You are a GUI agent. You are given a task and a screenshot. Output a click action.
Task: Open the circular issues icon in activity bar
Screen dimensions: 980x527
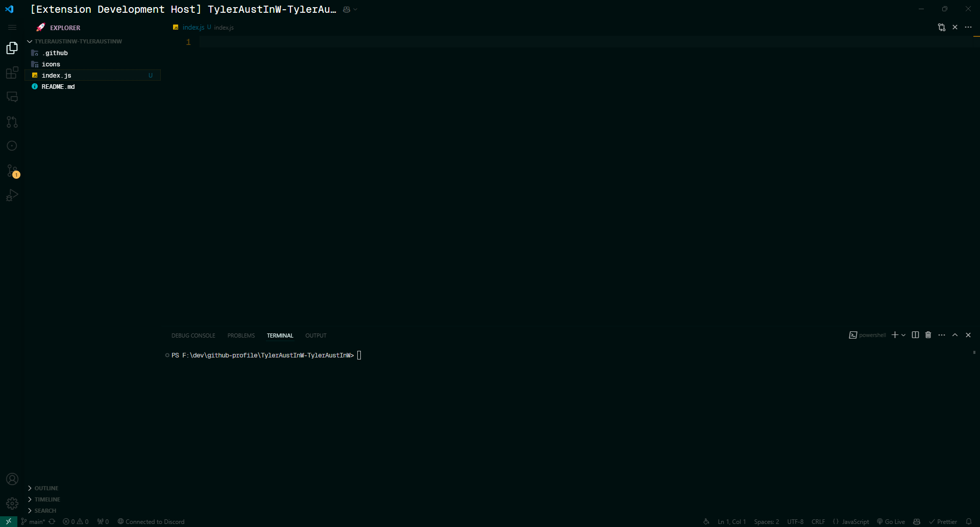12,146
